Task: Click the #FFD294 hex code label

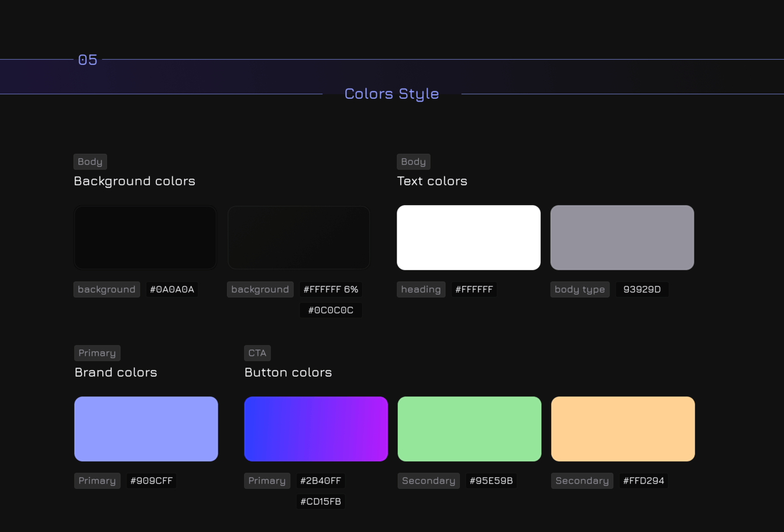Action: tap(644, 481)
